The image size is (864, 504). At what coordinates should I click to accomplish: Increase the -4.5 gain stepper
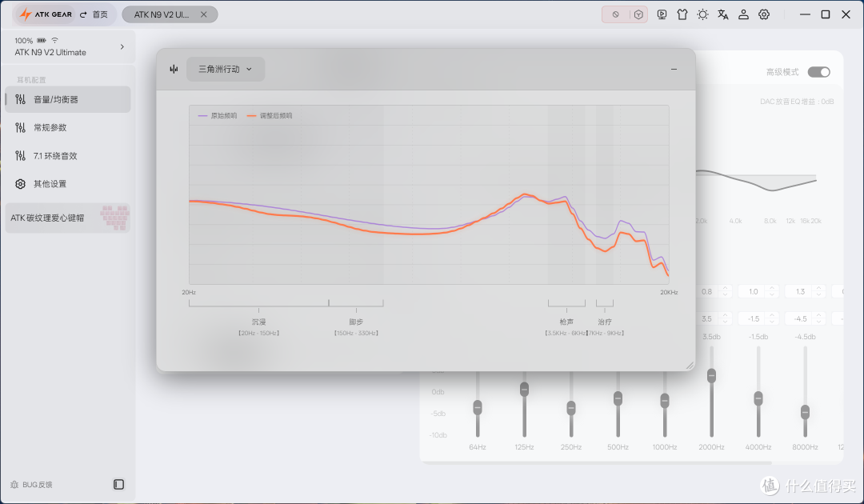point(819,316)
